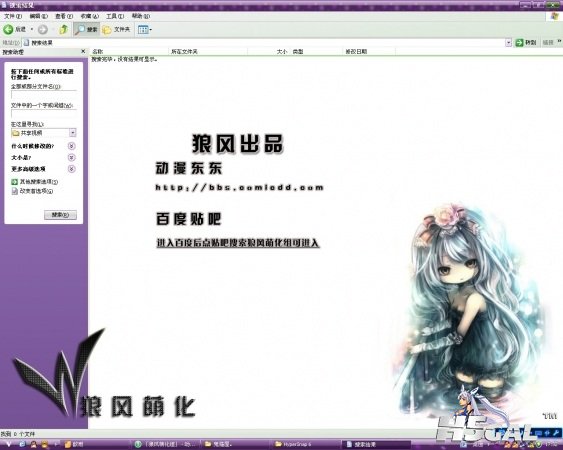Click the Search (搜索) button in the pane

point(60,215)
